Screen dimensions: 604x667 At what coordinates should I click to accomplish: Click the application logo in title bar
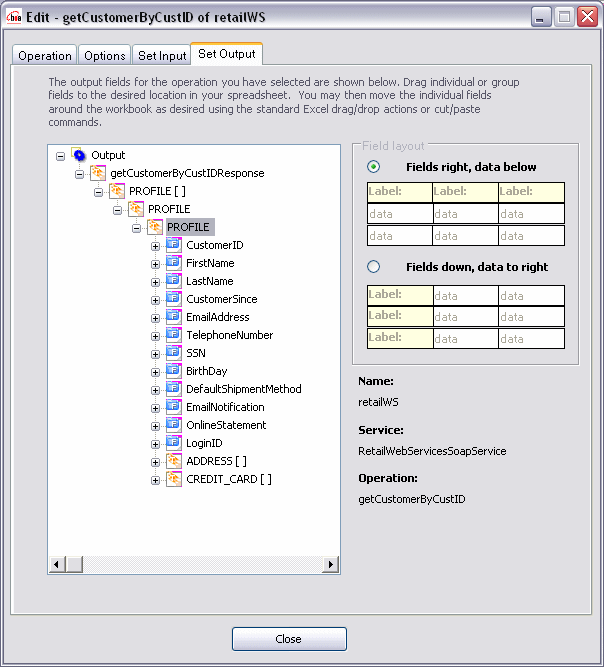[x=14, y=17]
